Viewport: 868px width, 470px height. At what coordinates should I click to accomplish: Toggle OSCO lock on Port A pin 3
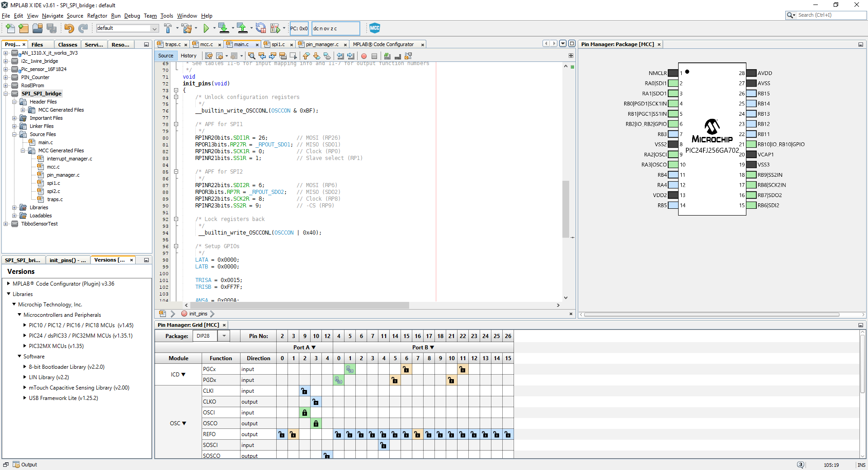click(316, 423)
